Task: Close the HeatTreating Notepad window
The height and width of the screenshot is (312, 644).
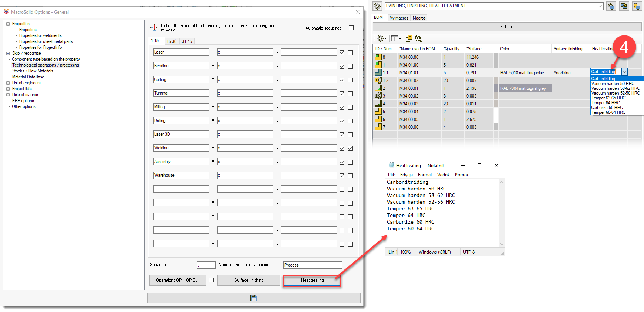Action: click(x=496, y=165)
